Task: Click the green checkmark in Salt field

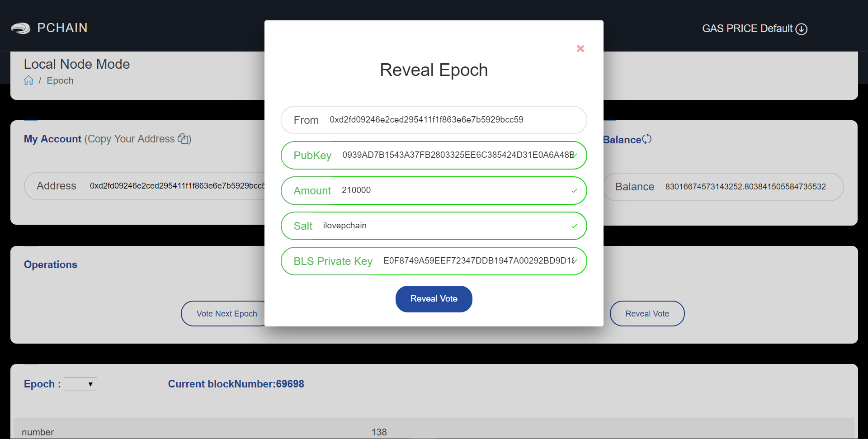Action: point(574,226)
